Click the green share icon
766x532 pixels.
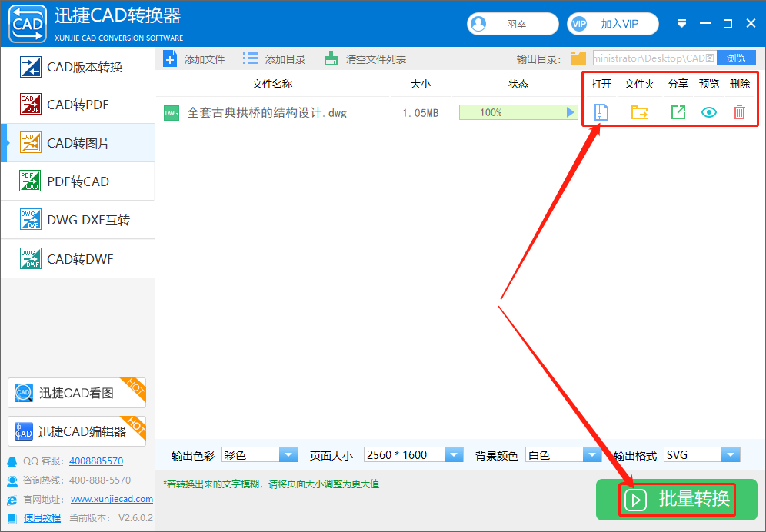tap(678, 112)
